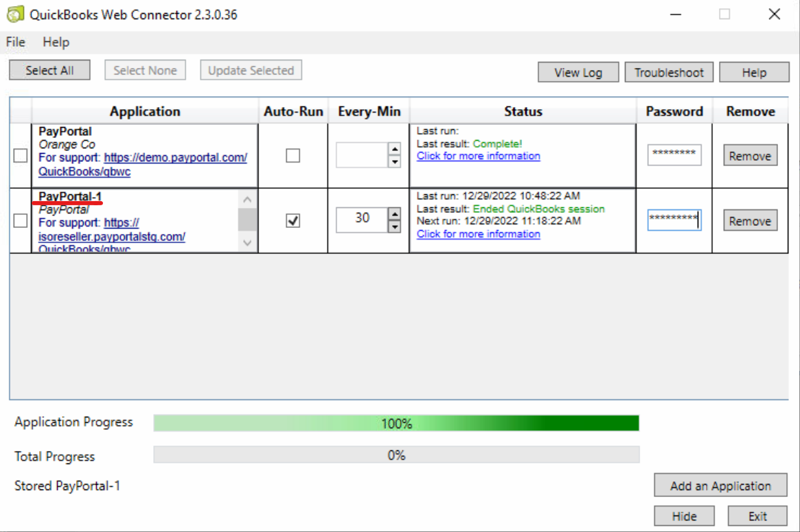Click for more information on Complete! result

coord(478,156)
